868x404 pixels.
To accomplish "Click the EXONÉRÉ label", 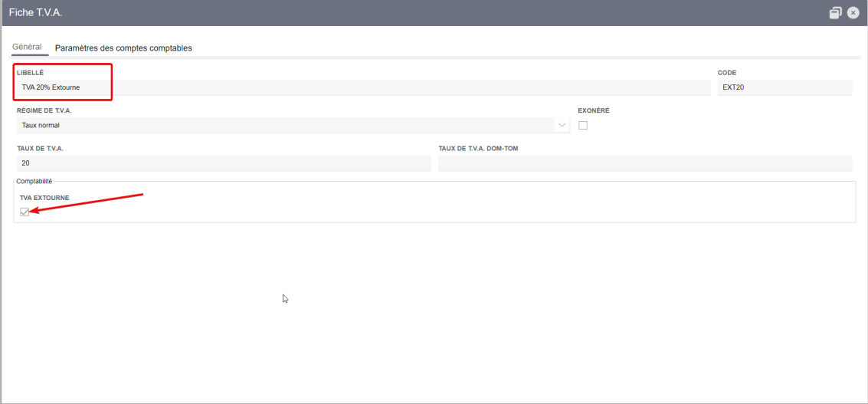I will (x=594, y=111).
